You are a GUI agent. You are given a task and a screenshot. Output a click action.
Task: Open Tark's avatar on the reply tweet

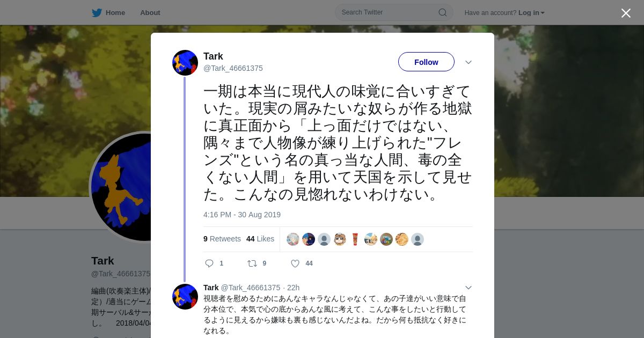[x=185, y=297]
